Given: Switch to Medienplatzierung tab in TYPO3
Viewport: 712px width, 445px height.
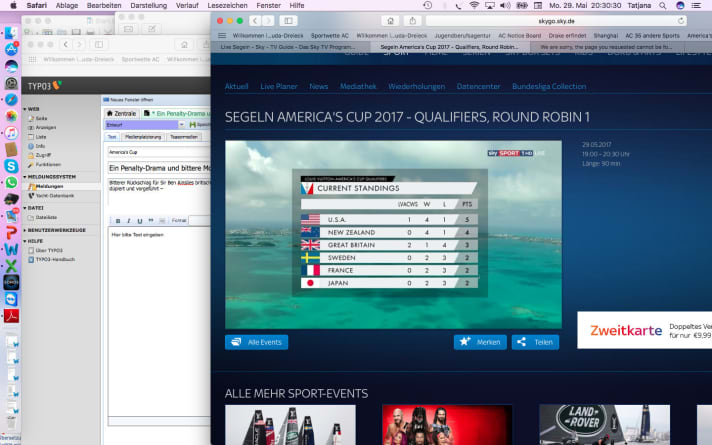Looking at the screenshot, I should tap(143, 137).
